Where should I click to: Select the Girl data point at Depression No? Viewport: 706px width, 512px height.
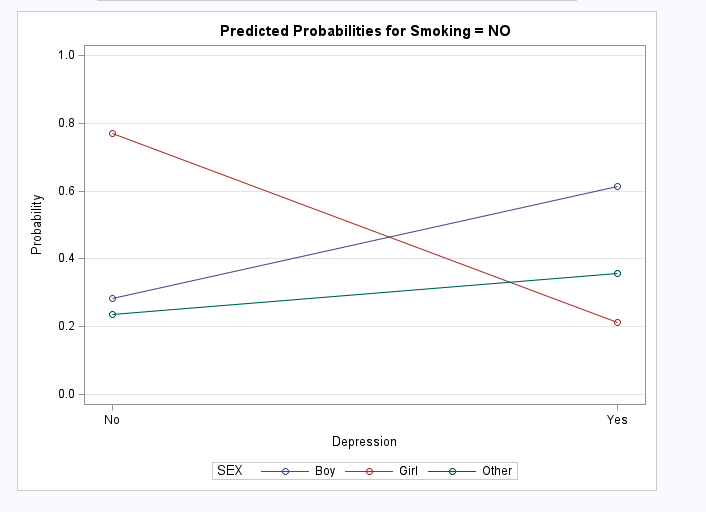113,133
